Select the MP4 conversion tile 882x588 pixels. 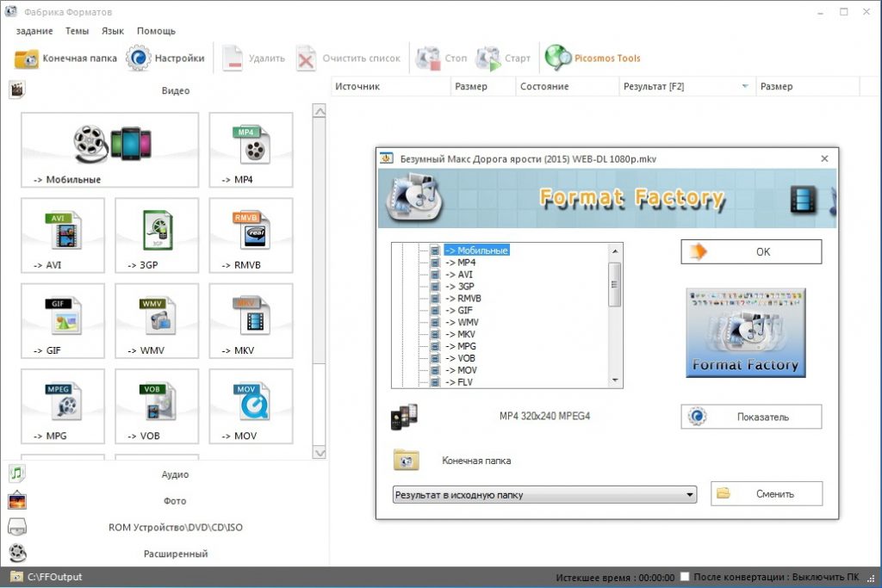[251, 150]
